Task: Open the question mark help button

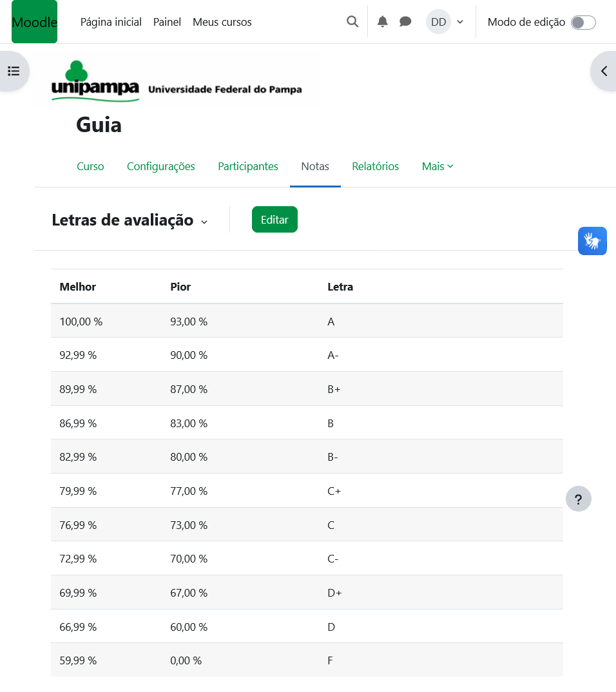Action: [578, 499]
